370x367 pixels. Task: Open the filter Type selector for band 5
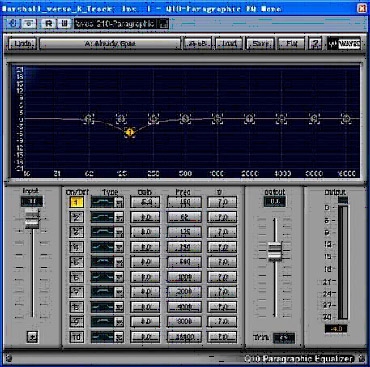[107, 262]
